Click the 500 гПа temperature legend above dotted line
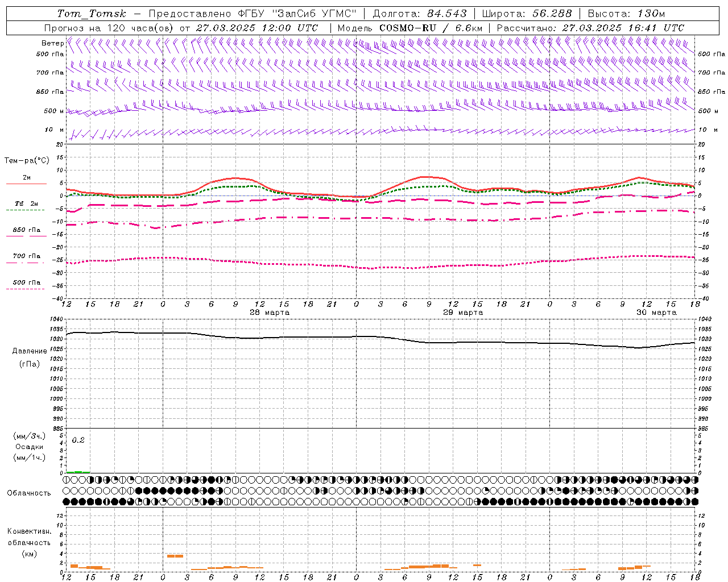Screen dimensions: 728x582 click(26, 282)
